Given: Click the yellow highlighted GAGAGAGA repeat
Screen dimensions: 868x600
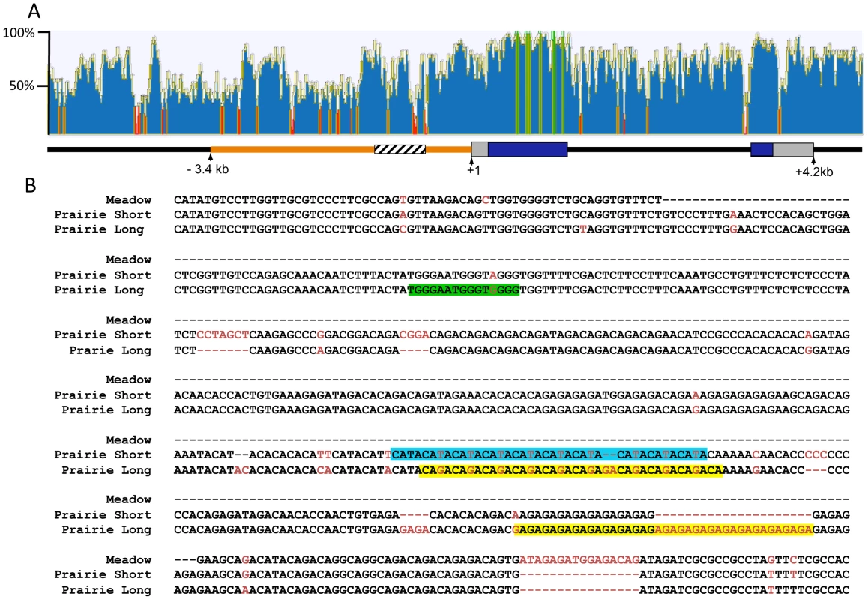Looking at the screenshot, I should pyautogui.click(x=663, y=529).
